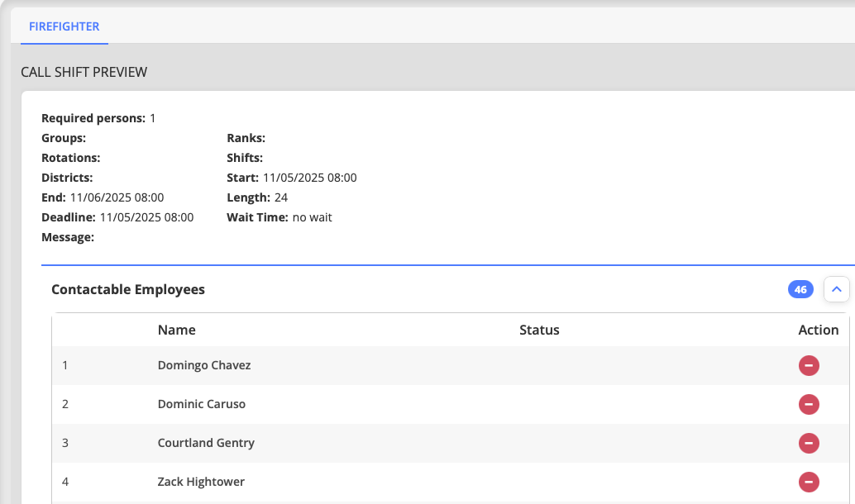Screen dimensions: 855x504
Task: Click on Courtland Gentry's name
Action: pos(206,443)
